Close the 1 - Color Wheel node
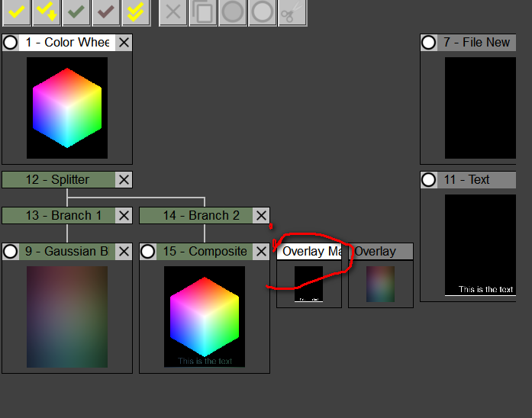 click(124, 43)
